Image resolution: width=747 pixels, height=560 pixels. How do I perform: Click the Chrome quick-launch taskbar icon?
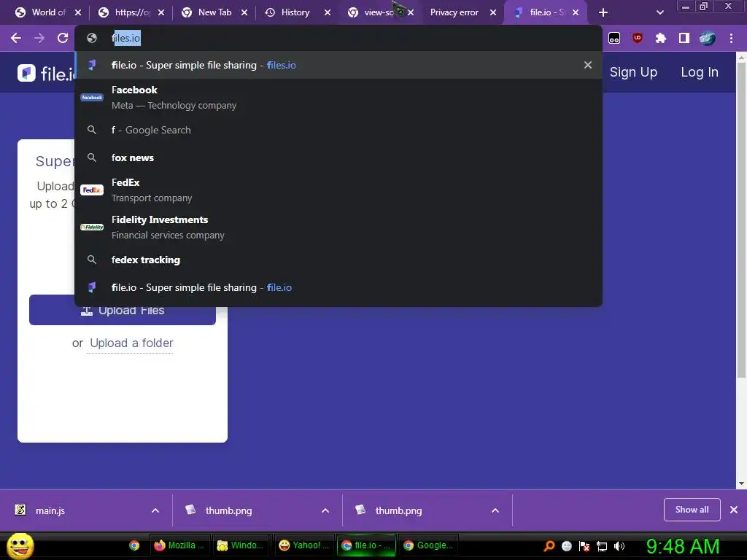pyautogui.click(x=134, y=545)
